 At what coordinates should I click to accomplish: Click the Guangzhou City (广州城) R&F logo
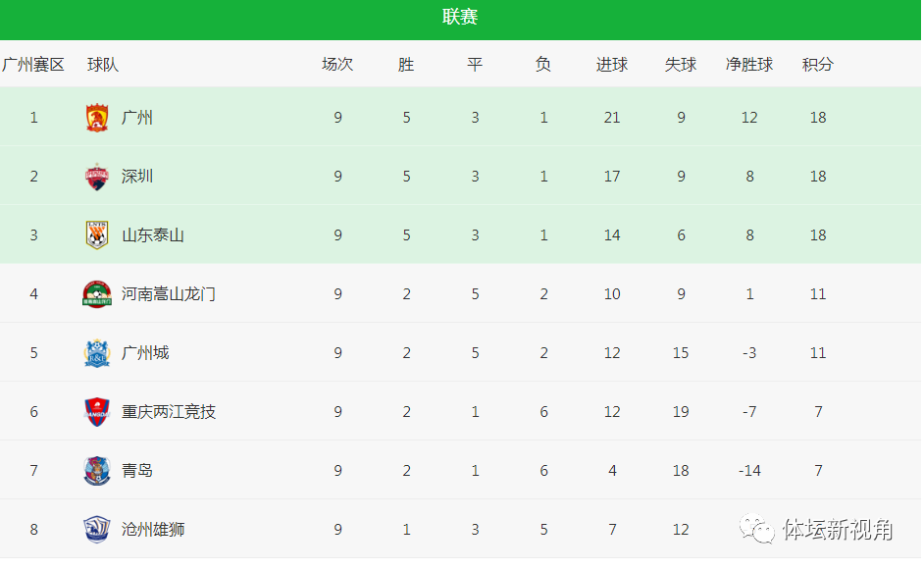point(97,353)
